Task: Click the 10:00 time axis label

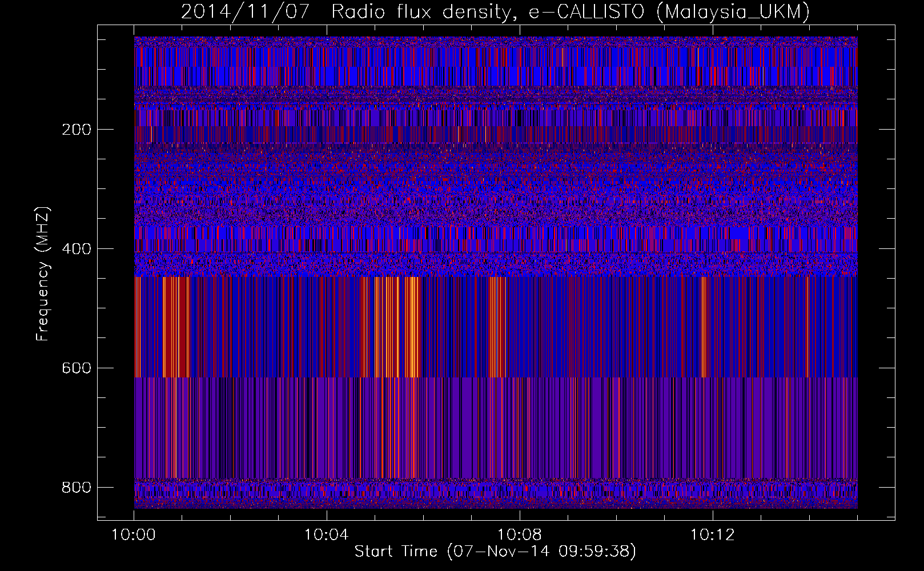Action: point(133,535)
